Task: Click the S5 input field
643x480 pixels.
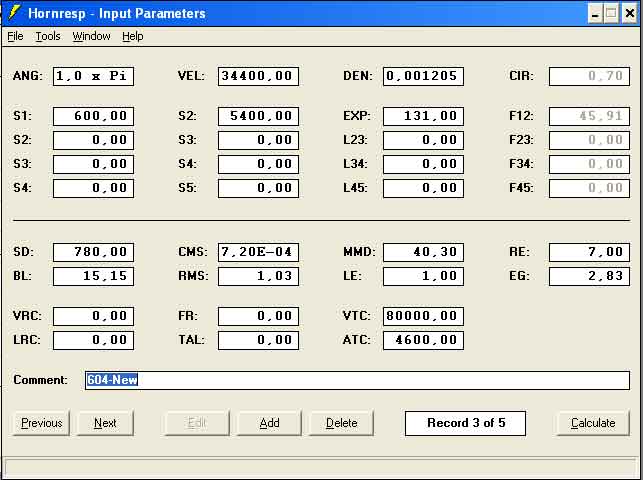Action: tap(258, 189)
